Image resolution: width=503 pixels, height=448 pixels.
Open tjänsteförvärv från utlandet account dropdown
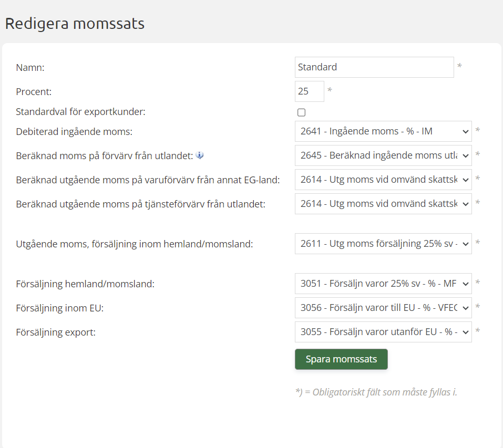click(383, 204)
